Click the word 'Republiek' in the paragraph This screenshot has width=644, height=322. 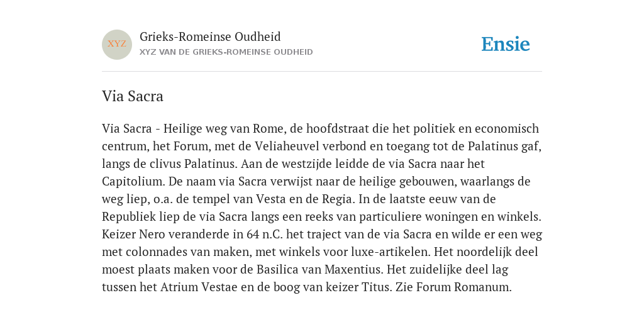tap(128, 216)
